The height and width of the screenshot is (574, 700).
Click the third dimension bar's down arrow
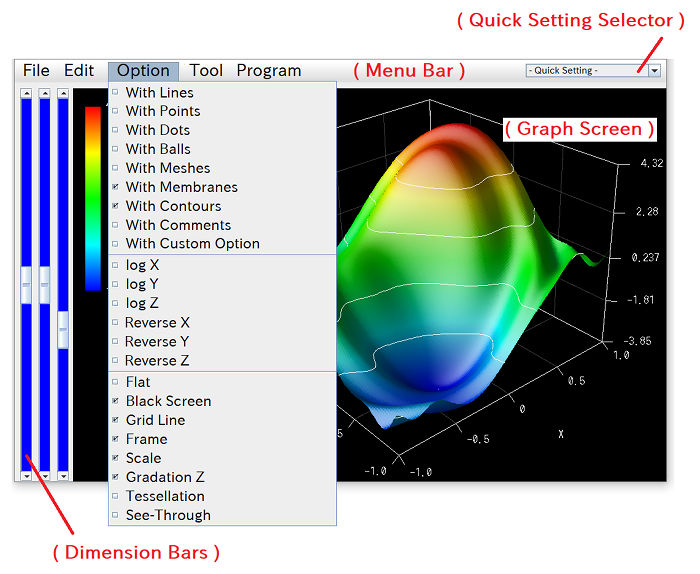coord(63,476)
